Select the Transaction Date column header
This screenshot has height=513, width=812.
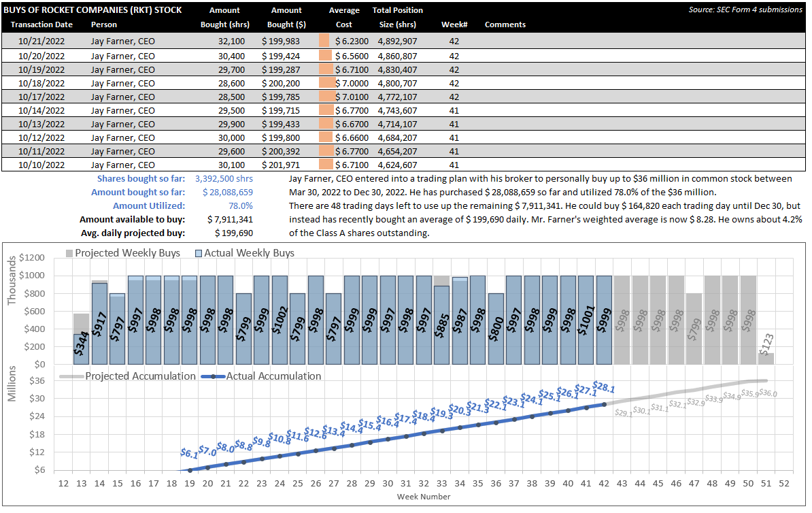pos(41,24)
